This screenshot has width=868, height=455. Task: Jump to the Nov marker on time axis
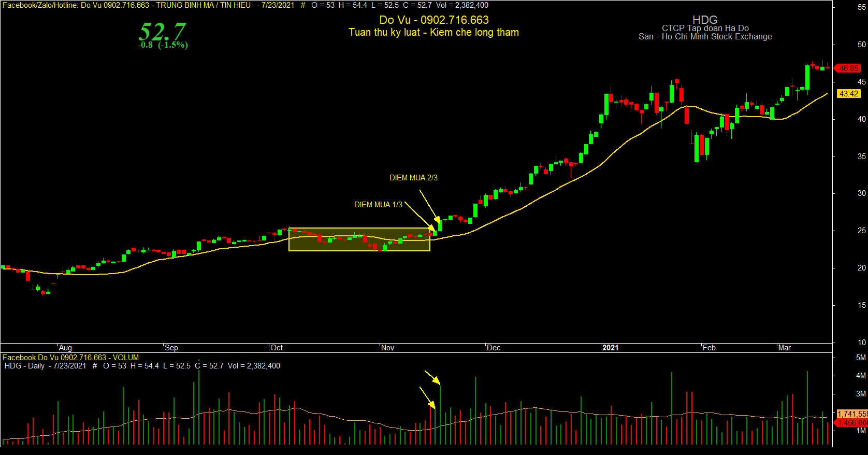click(387, 348)
